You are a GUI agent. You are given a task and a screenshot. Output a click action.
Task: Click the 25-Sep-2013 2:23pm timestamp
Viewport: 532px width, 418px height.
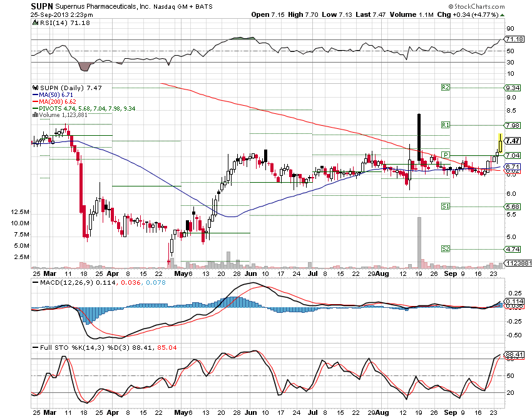[x=62, y=14]
